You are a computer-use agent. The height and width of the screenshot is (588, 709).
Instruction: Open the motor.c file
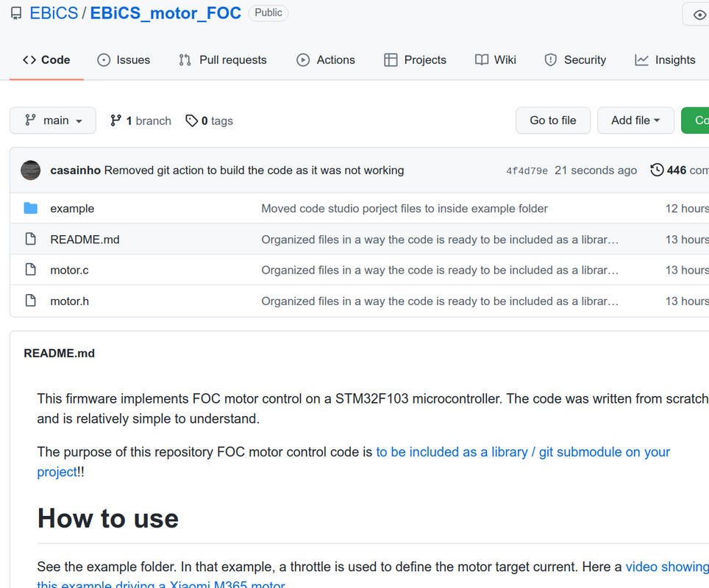pos(70,270)
